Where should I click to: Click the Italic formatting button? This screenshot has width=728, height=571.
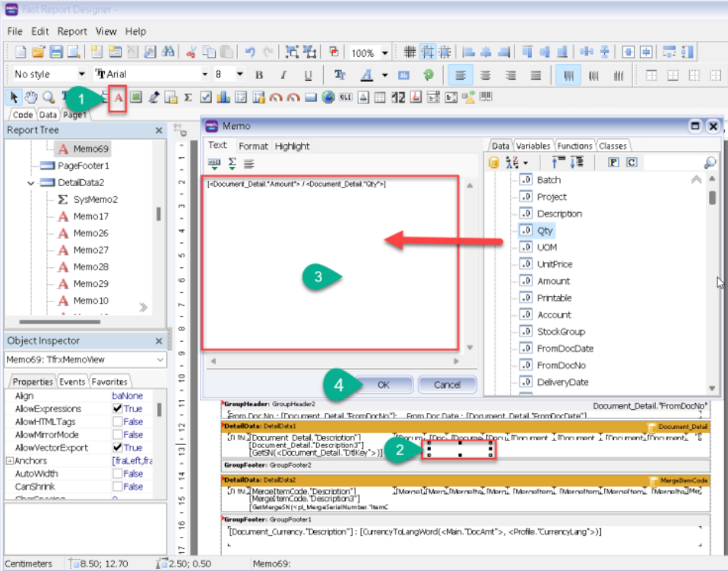[283, 75]
